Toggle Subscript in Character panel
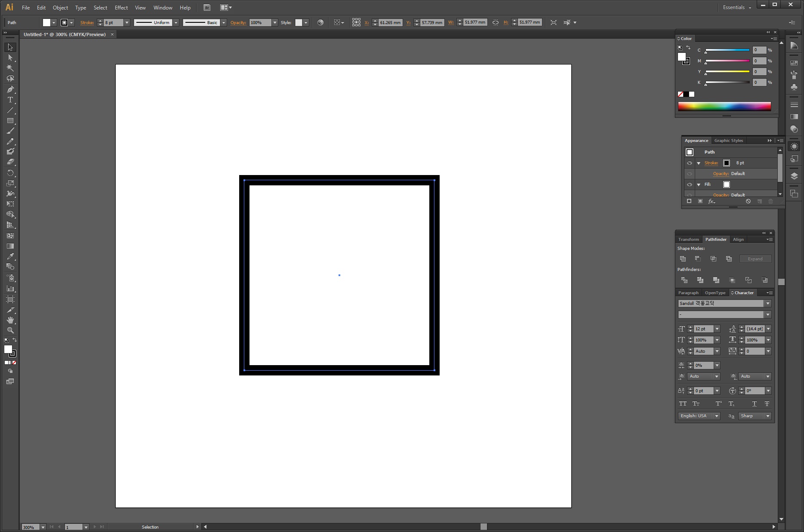 coord(731,403)
